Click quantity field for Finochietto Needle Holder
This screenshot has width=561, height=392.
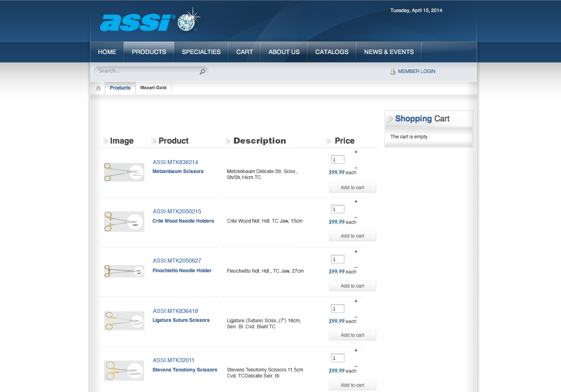(338, 259)
